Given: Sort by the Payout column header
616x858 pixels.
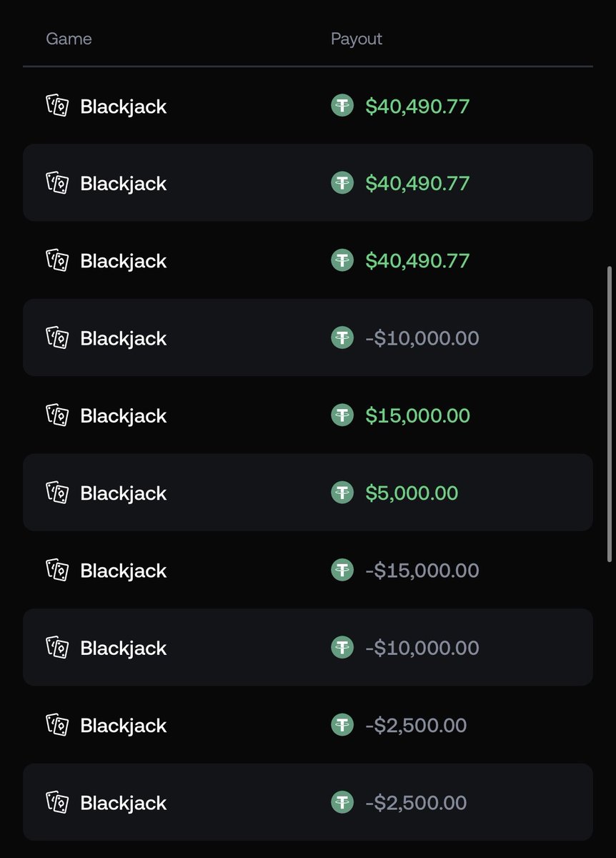Looking at the screenshot, I should point(357,39).
